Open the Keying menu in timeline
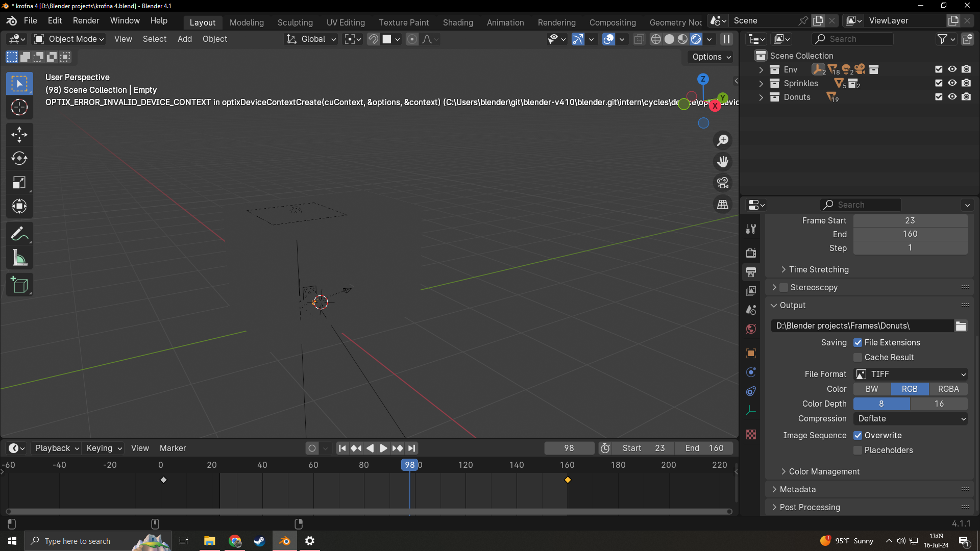980x551 pixels. point(104,448)
